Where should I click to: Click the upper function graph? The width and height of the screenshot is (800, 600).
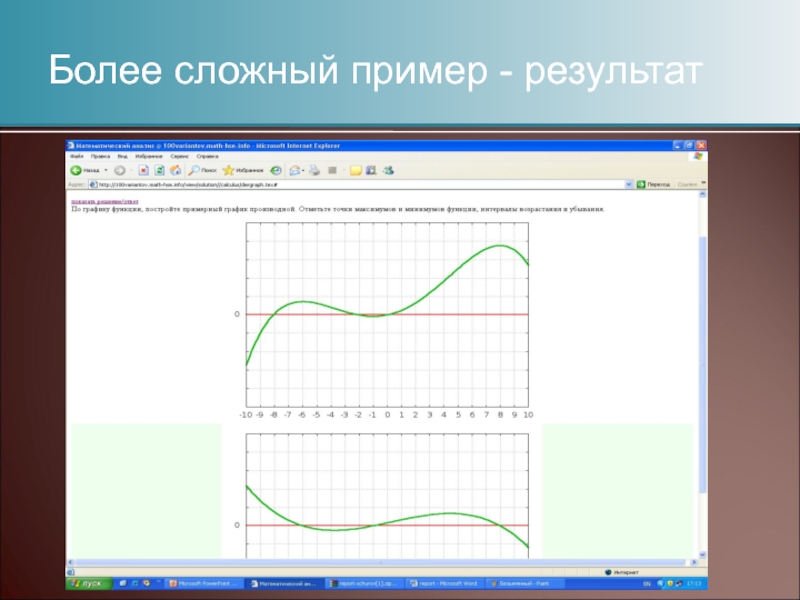(x=387, y=315)
